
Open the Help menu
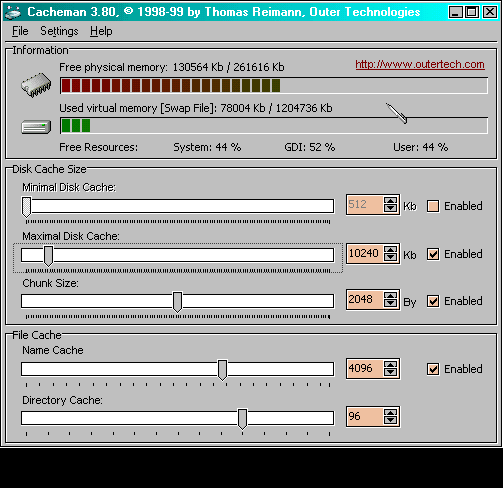coord(101,31)
